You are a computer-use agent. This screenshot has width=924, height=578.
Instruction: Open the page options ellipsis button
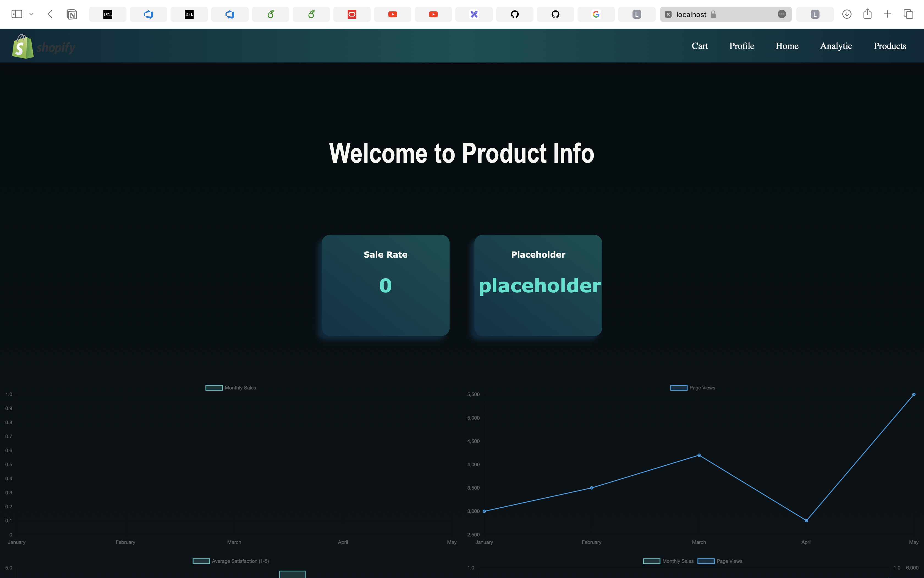pos(782,14)
